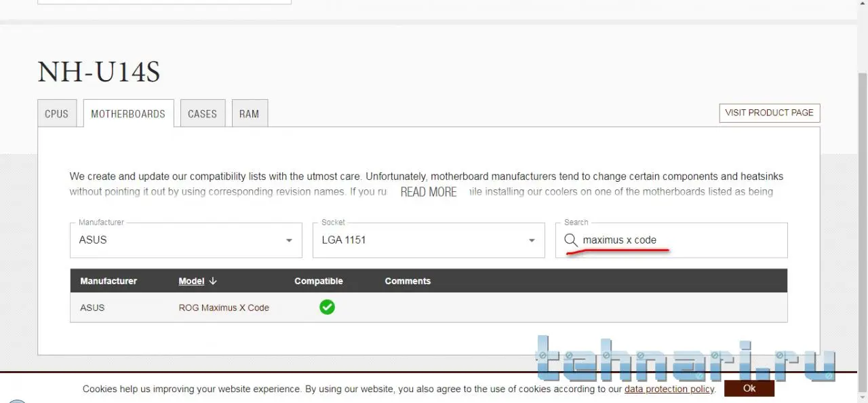Viewport: 868px width, 403px height.
Task: Click the scrollbar down arrow
Action: coord(863,397)
